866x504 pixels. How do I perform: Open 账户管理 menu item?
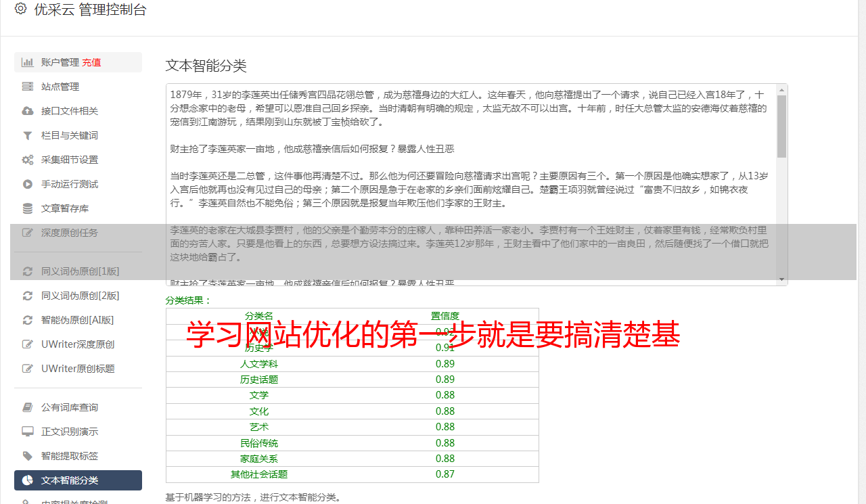(78, 62)
